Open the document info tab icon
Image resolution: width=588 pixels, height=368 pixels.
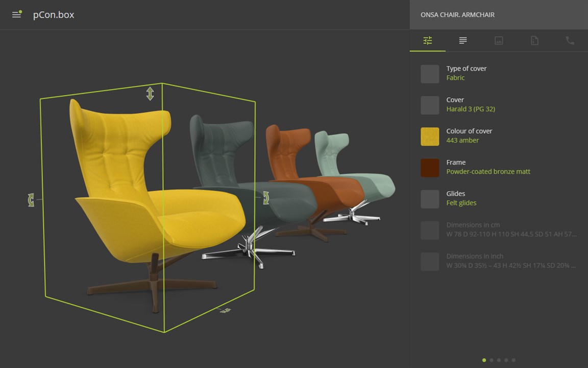click(534, 40)
